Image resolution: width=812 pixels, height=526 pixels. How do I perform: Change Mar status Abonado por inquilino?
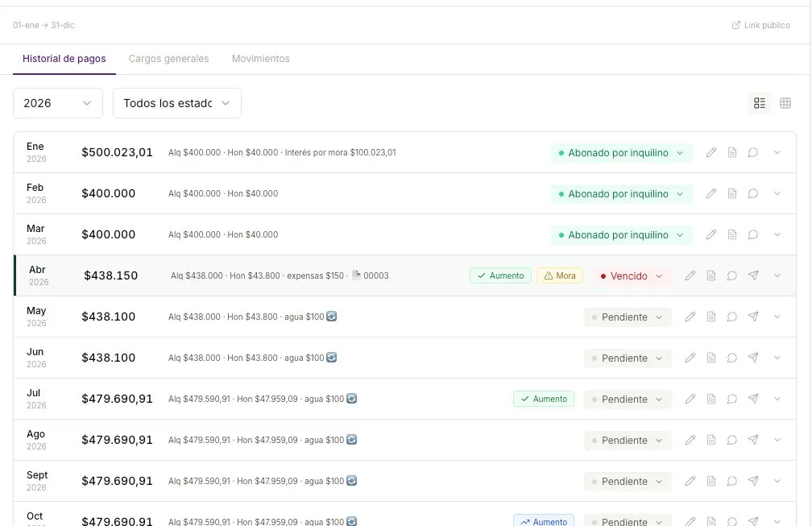point(621,234)
